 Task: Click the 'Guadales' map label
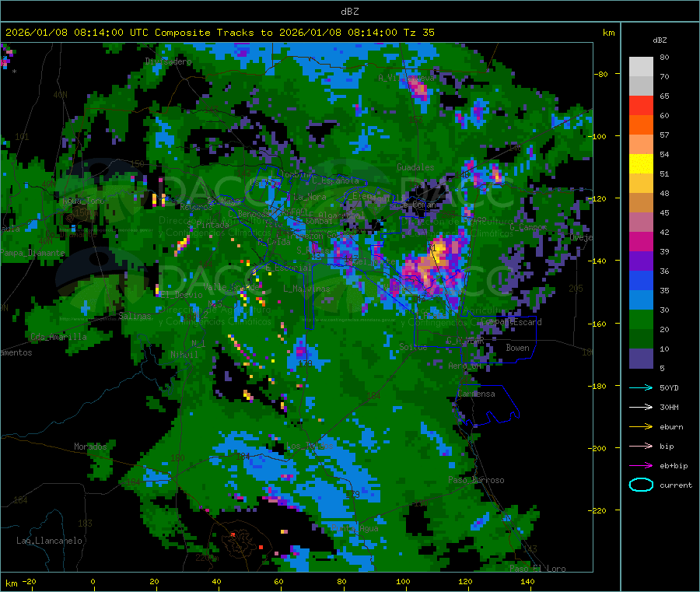415,167
